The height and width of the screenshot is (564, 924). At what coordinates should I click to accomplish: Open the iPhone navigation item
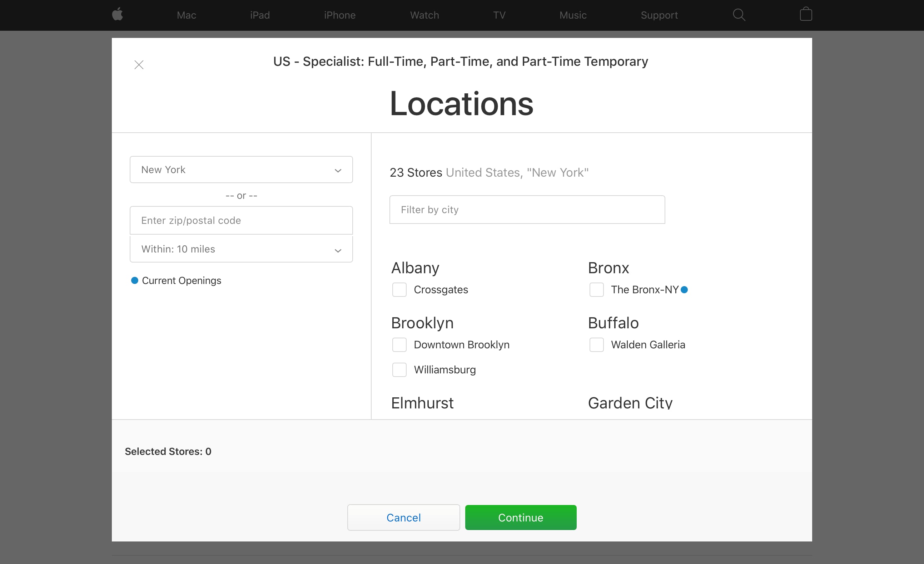pos(339,15)
